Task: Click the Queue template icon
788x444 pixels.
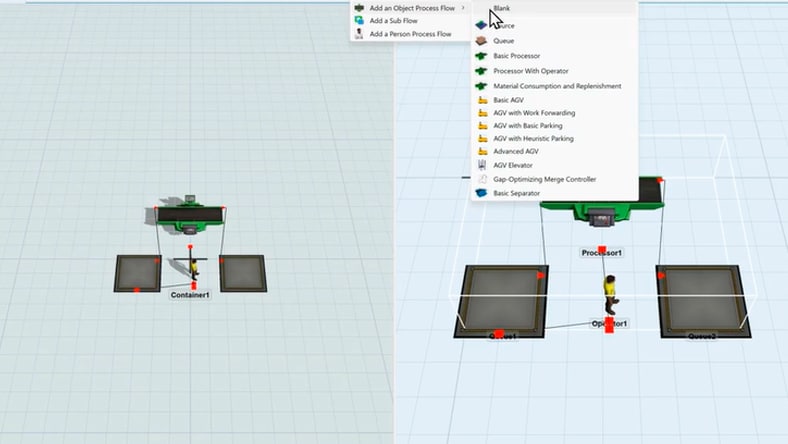Action: tap(481, 41)
